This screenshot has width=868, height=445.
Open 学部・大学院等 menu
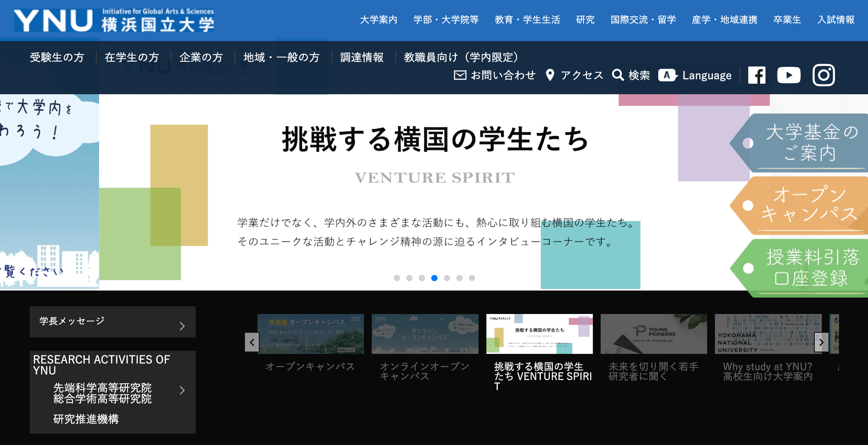click(446, 20)
